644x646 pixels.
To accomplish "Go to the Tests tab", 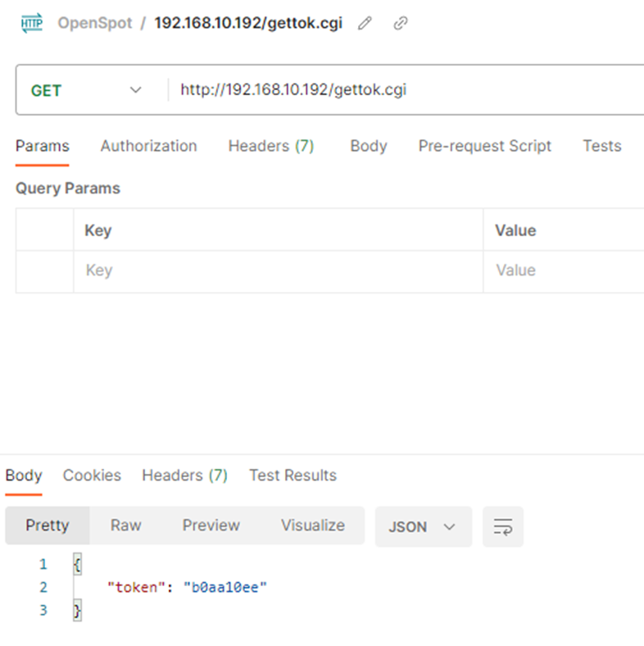I will coord(601,146).
